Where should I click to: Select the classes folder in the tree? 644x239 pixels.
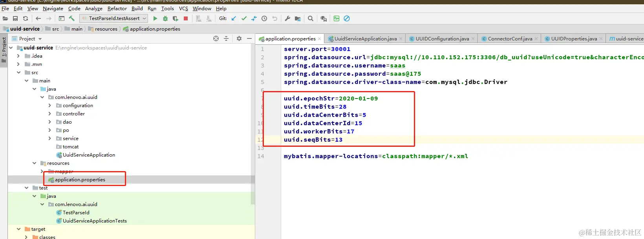47,237
